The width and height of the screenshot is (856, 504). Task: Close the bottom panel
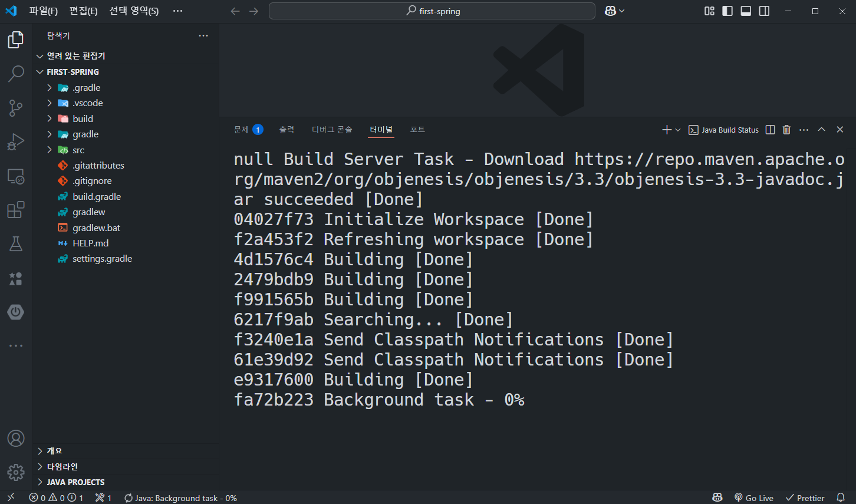840,130
